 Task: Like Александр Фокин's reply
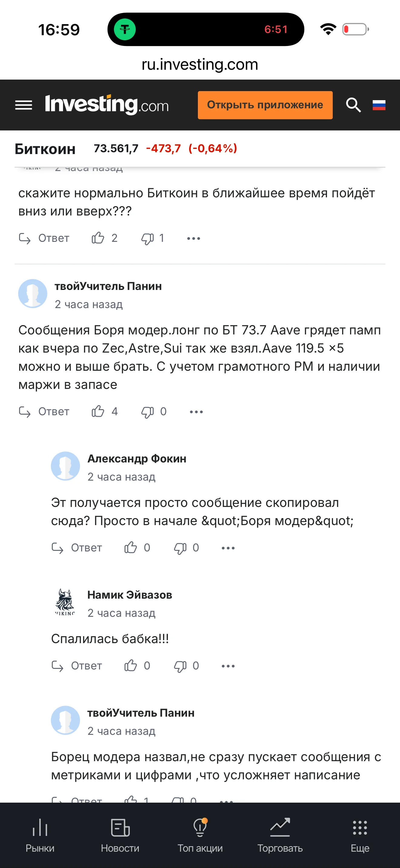click(x=131, y=547)
